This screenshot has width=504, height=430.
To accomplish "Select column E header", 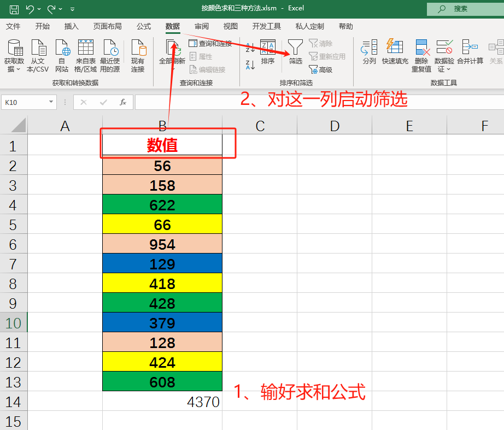I will (409, 126).
